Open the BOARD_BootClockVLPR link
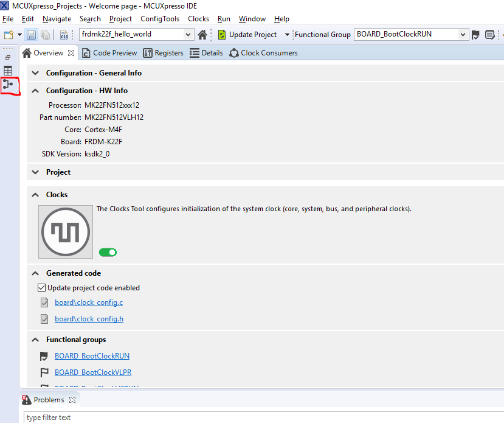 (93, 372)
